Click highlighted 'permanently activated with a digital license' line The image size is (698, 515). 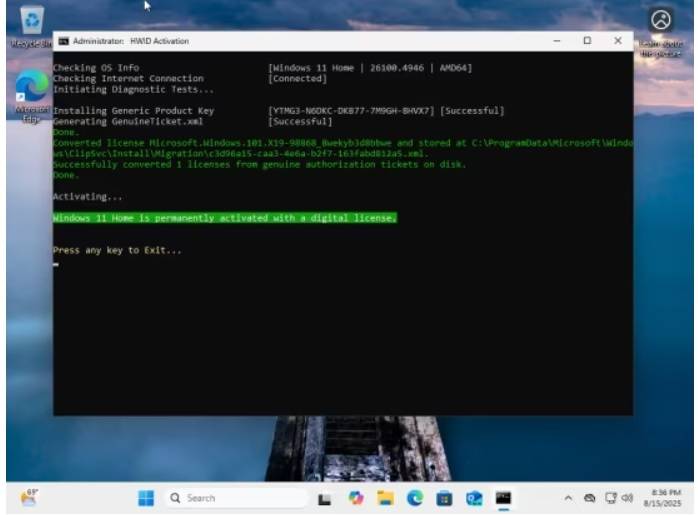225,218
